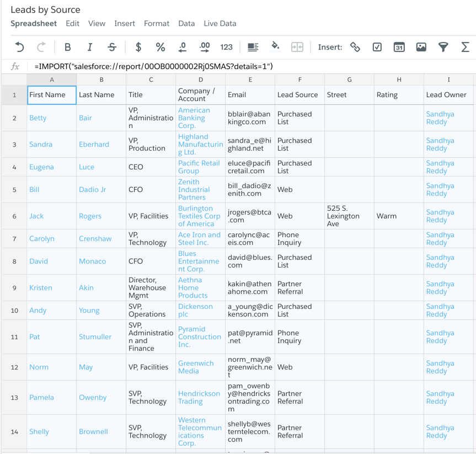Apply Strikethrough formatting
476x454 pixels.
(x=112, y=47)
